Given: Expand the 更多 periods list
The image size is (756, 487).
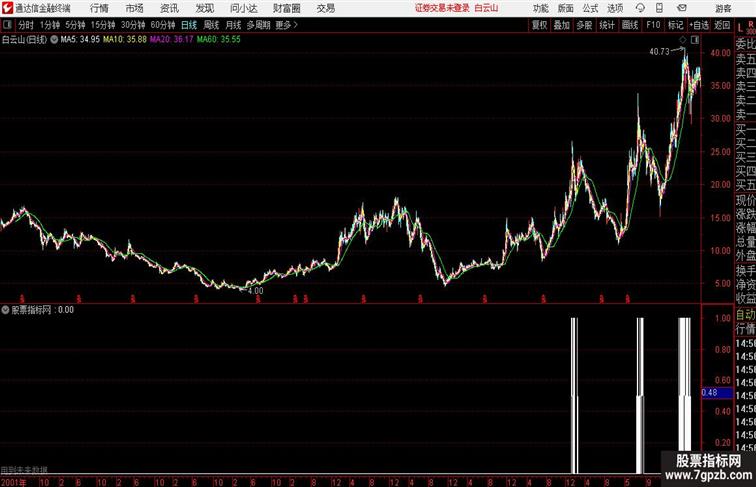Looking at the screenshot, I should [x=286, y=25].
